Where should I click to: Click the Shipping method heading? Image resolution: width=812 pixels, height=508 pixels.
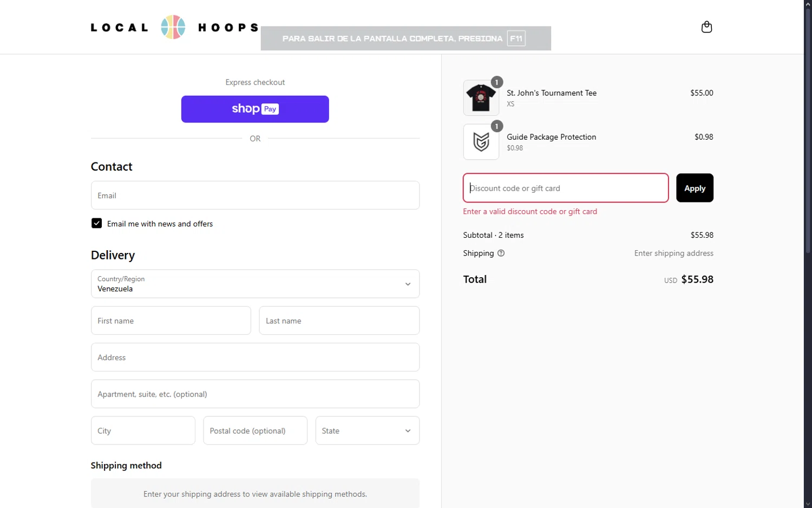point(126,465)
